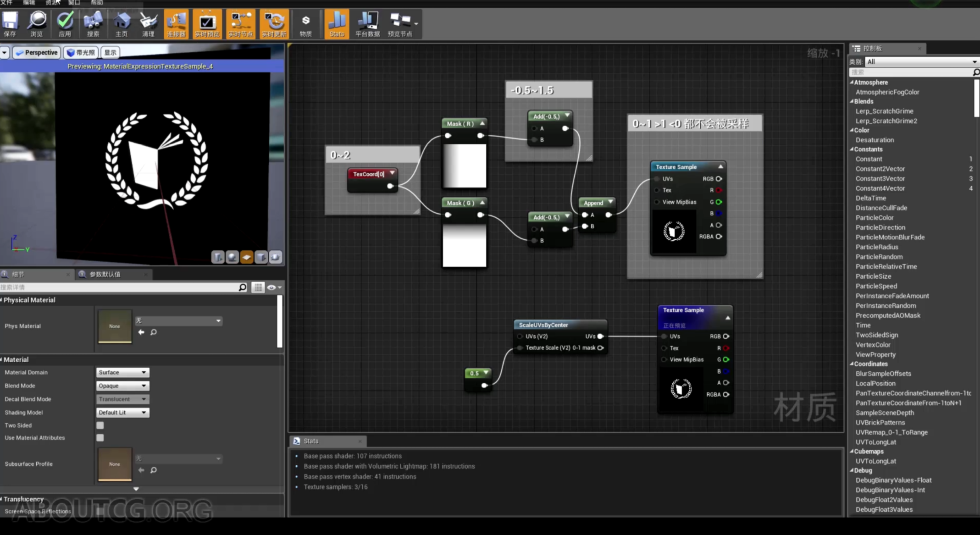
Task: Click the Perspective viewport button
Action: (36, 52)
